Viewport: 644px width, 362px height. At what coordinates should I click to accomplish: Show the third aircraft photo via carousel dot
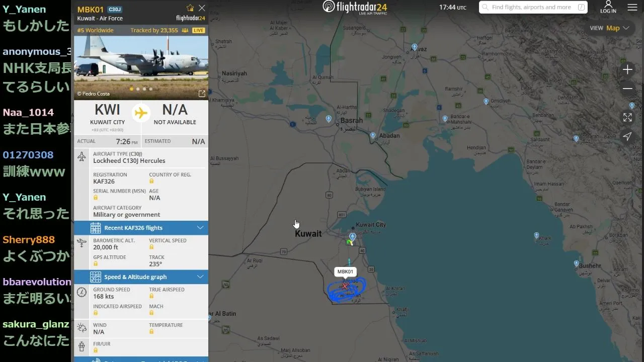144,89
